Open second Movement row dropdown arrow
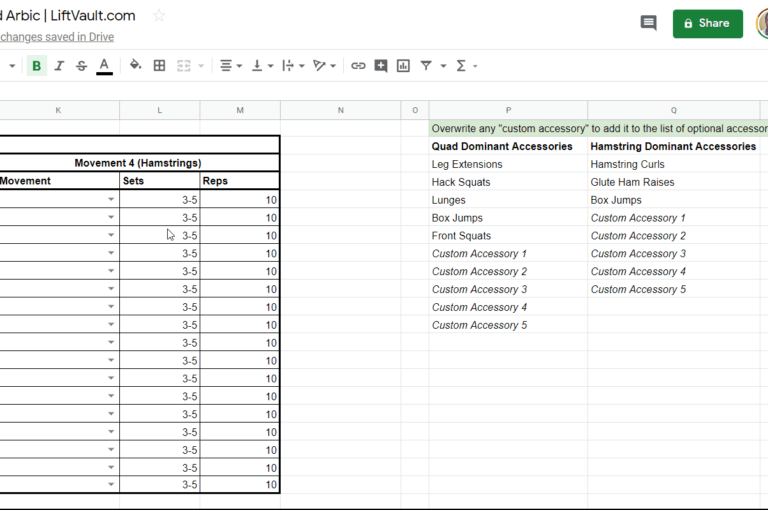 (111, 217)
